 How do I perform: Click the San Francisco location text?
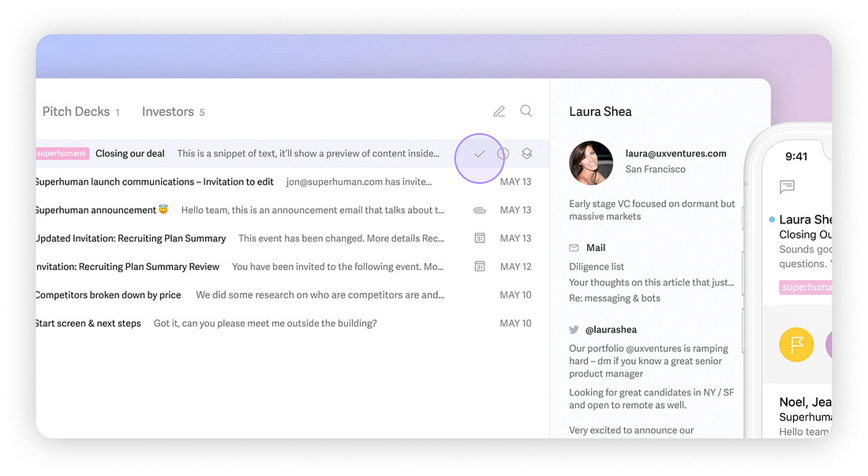(656, 169)
